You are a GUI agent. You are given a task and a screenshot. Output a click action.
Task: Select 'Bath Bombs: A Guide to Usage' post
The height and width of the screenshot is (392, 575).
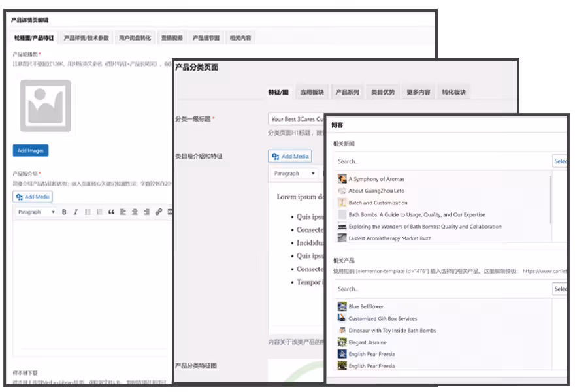[417, 214]
